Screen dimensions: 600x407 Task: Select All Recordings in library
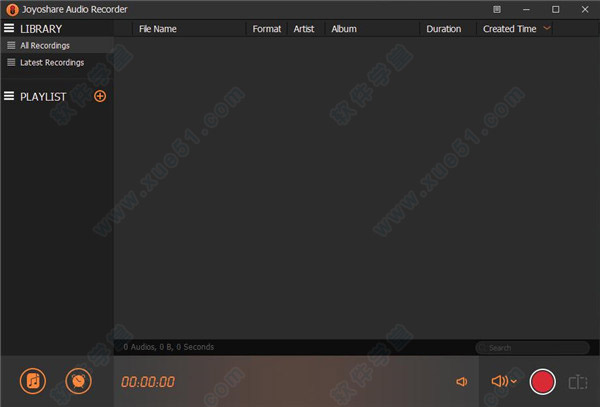click(57, 46)
